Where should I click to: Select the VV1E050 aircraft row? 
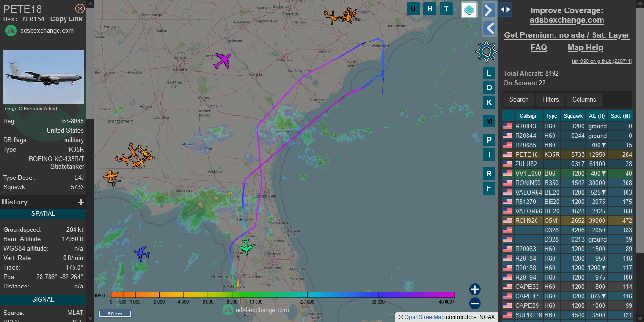(567, 173)
